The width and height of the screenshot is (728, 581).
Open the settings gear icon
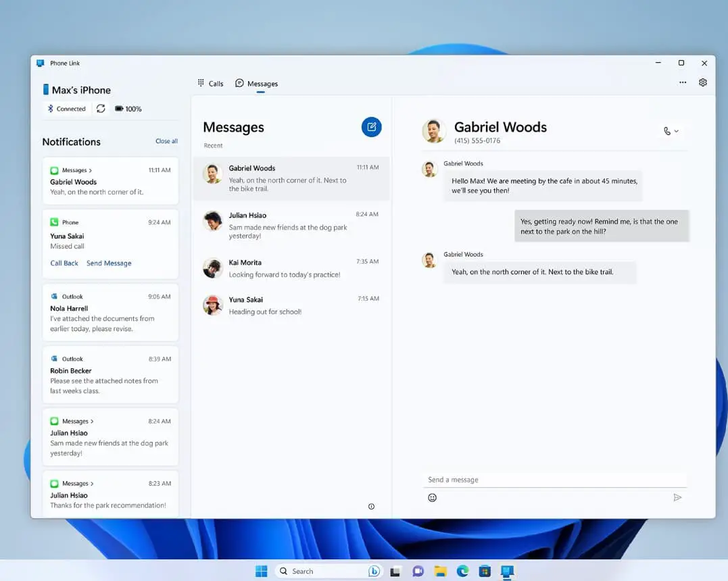click(703, 82)
